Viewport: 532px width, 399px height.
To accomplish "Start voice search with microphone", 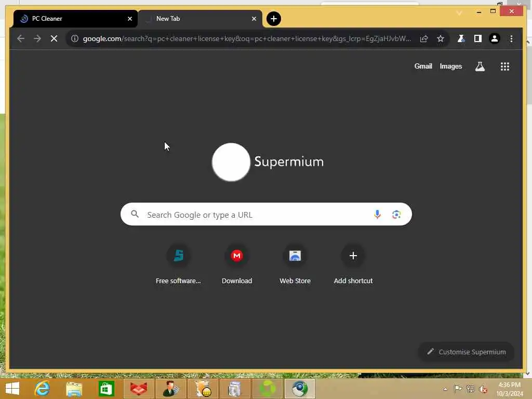I will tap(377, 214).
